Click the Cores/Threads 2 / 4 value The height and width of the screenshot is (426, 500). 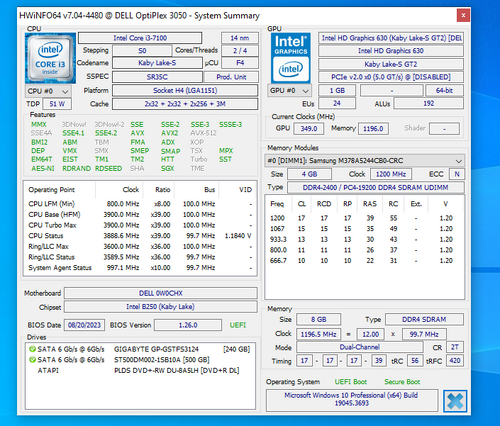tap(240, 51)
